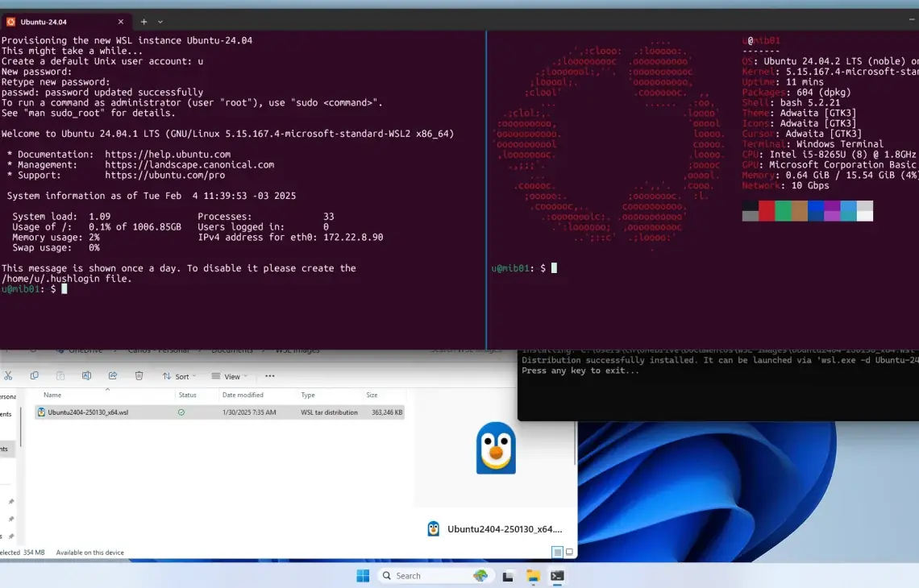This screenshot has height=588, width=919.
Task: Select the Ubuntu2404-250130_x64.wsl file row
Action: pyautogui.click(x=220, y=412)
